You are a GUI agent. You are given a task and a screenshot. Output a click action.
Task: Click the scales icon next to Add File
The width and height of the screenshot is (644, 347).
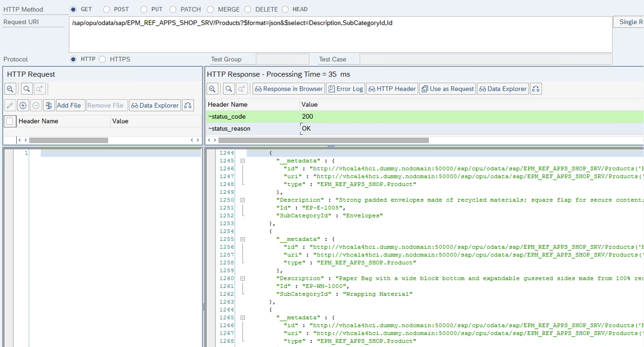coord(49,105)
